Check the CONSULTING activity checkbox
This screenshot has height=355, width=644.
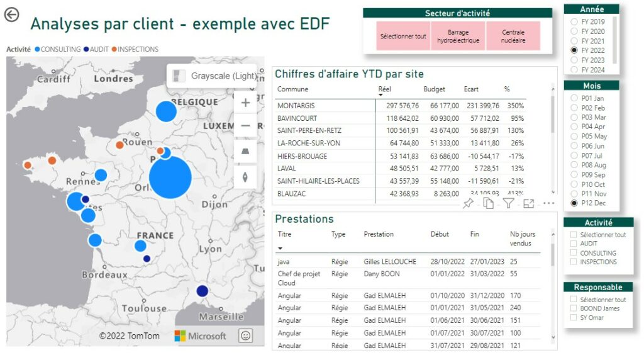pos(574,253)
